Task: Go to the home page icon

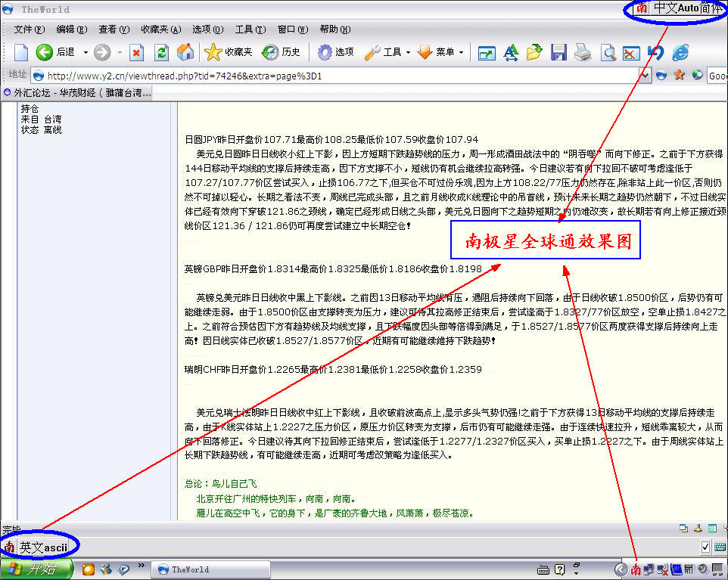Action: click(185, 52)
